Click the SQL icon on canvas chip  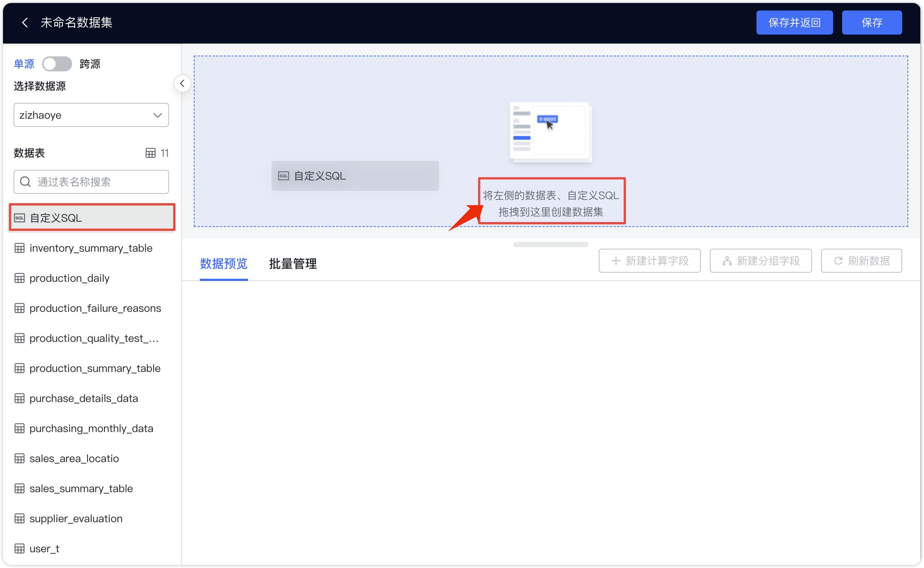pos(284,176)
